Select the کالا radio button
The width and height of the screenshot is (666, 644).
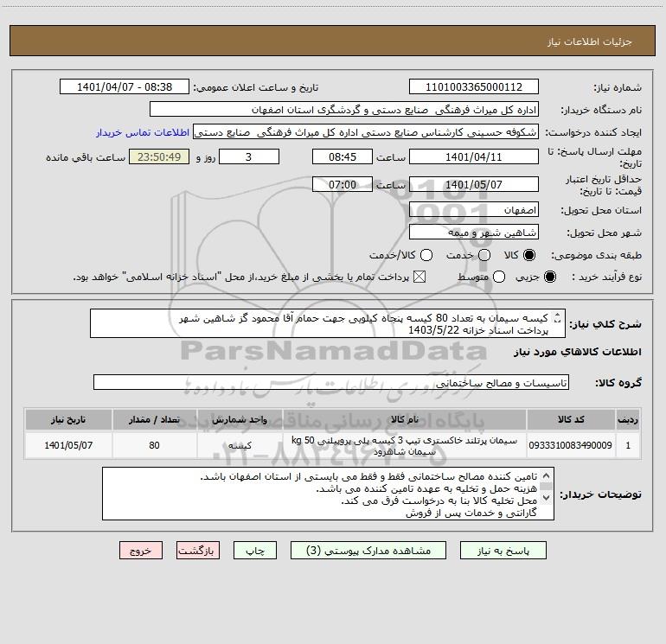(x=529, y=255)
